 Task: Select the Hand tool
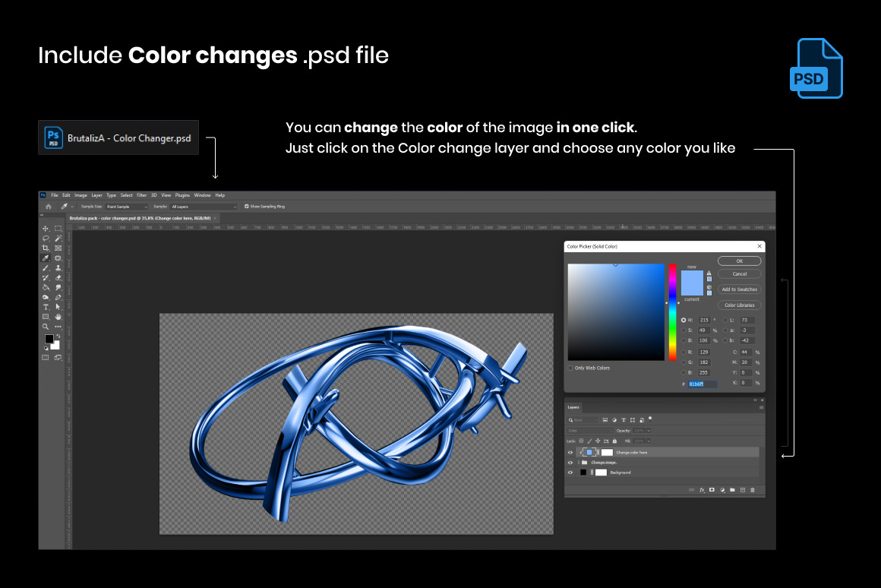(58, 317)
